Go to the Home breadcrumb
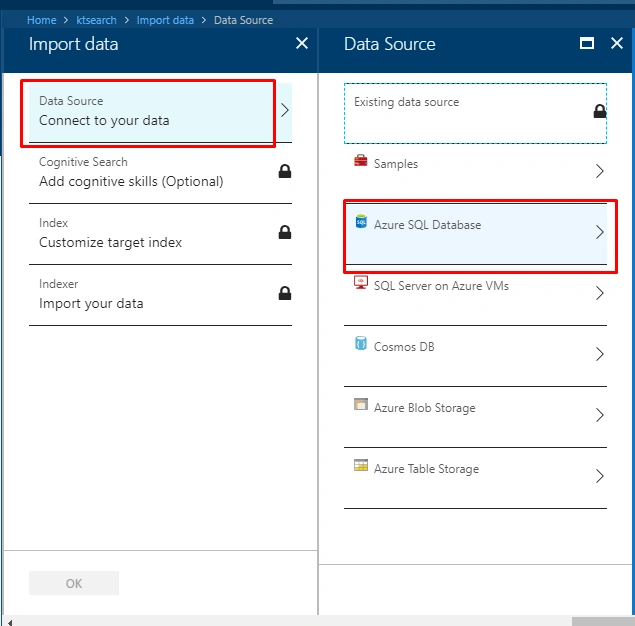This screenshot has height=626, width=635. pyautogui.click(x=42, y=20)
